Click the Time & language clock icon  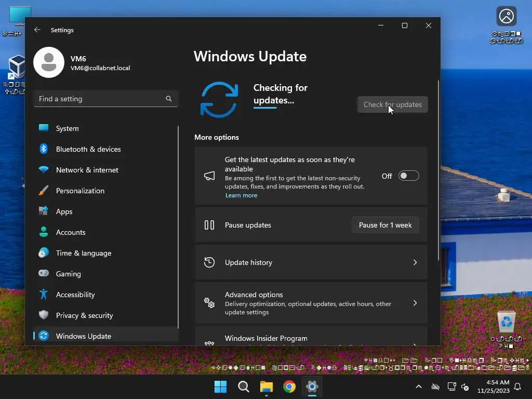pos(44,253)
